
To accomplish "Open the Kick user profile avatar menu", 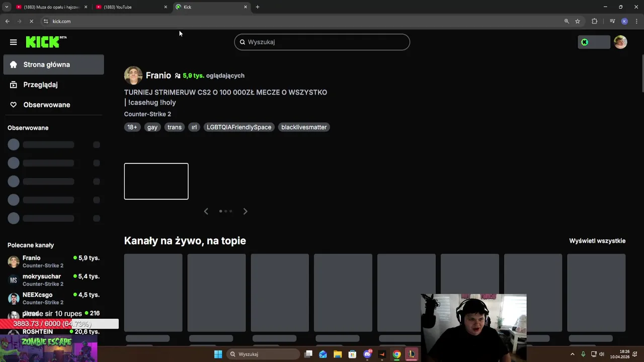I will click(x=620, y=42).
